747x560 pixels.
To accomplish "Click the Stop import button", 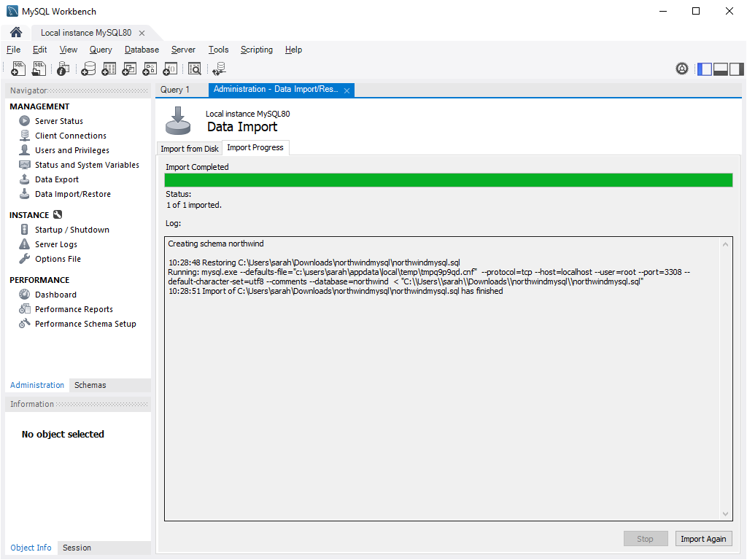I will pos(646,539).
